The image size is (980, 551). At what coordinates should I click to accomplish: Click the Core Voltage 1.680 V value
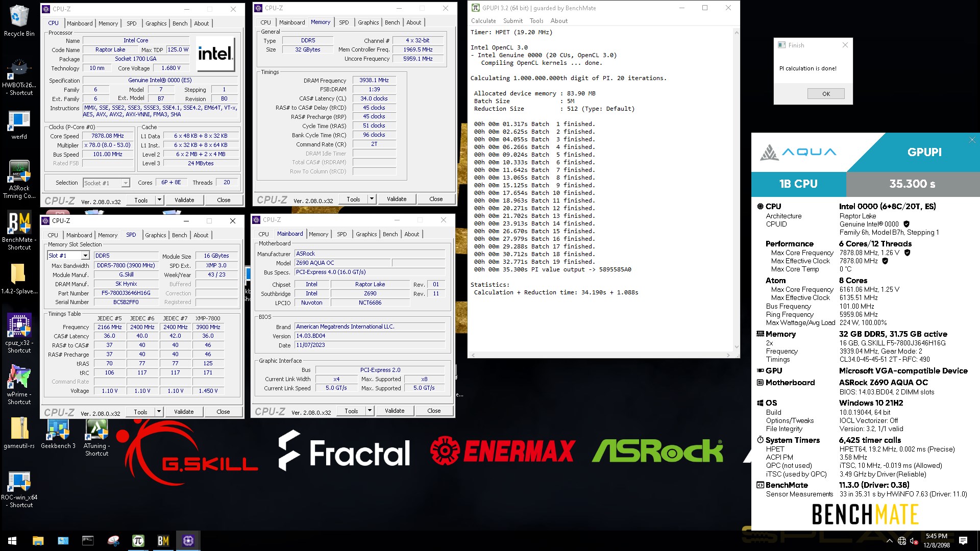pos(171,68)
